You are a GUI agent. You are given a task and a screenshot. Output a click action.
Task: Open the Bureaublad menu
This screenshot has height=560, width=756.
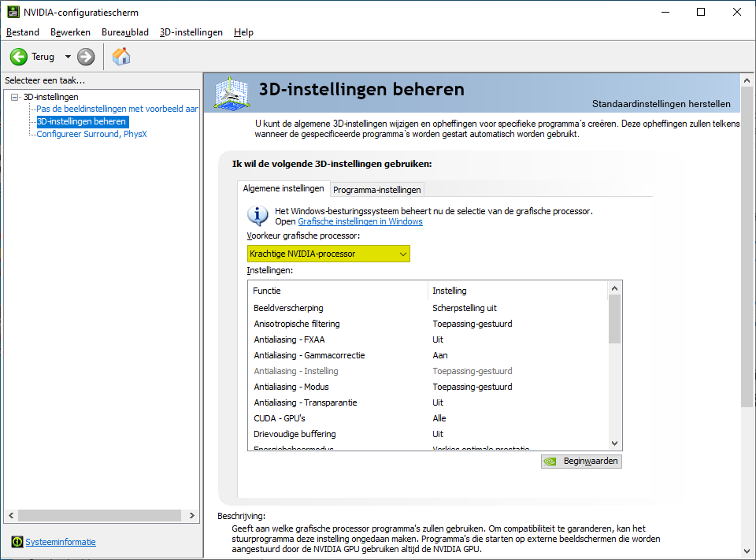point(125,32)
